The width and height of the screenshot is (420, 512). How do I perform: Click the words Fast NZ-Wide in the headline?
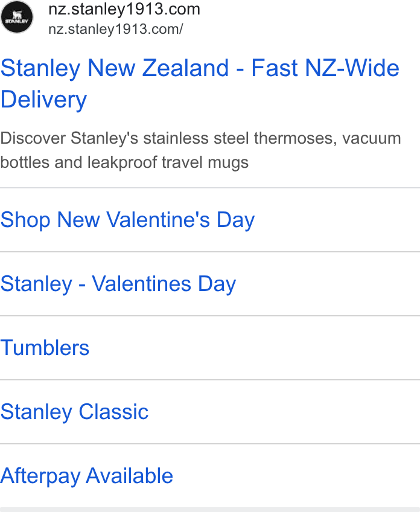click(325, 68)
